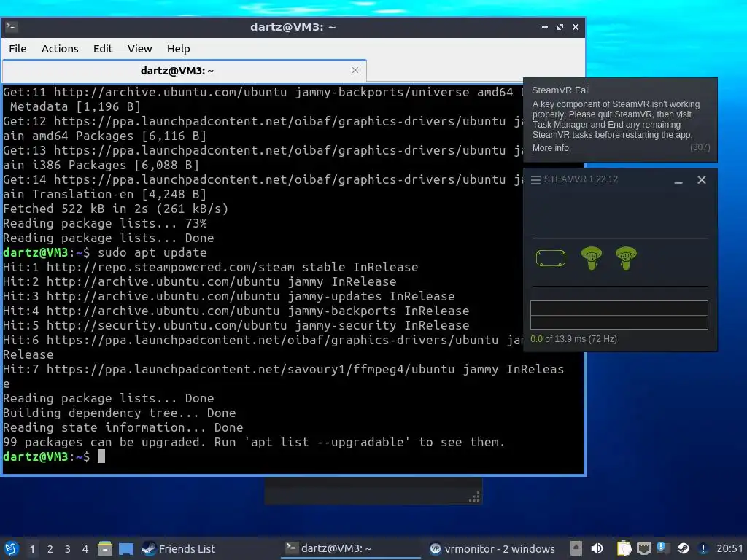Close the terminal window
747x560 pixels.
pyautogui.click(x=576, y=27)
